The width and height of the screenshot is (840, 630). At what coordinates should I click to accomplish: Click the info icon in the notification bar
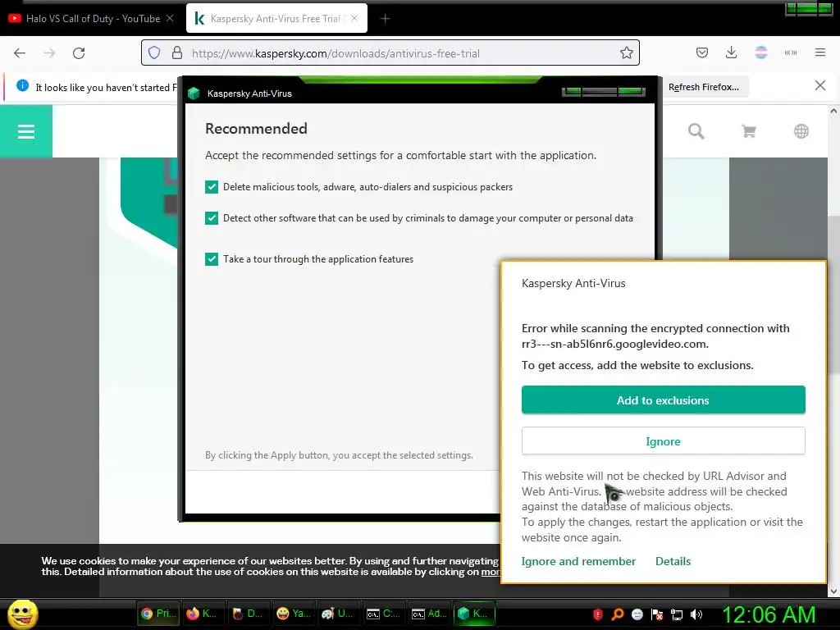(22, 85)
